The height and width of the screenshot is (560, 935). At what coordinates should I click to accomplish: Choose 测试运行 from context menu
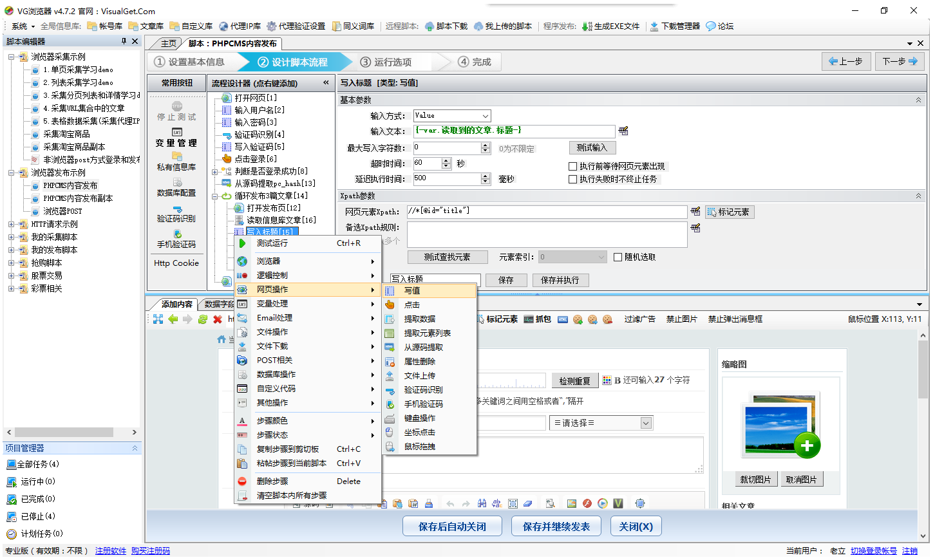pos(308,243)
